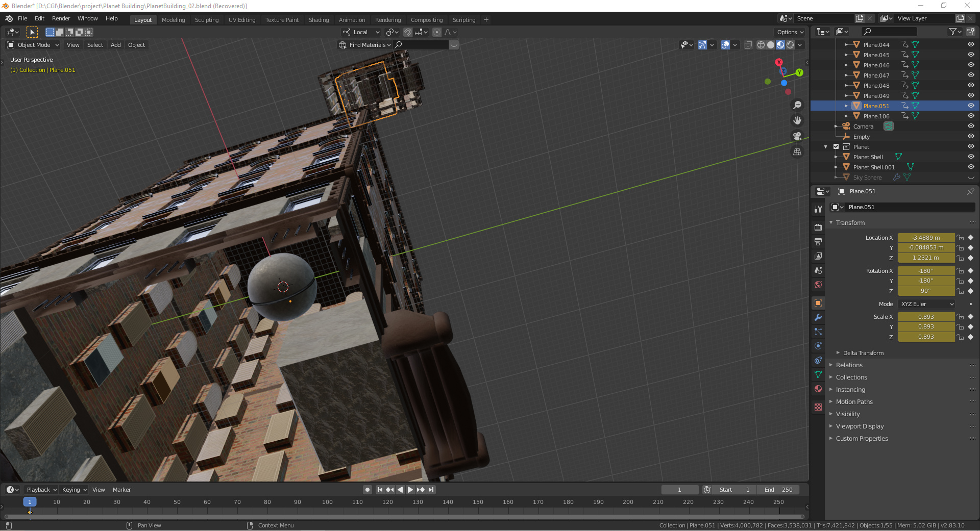The image size is (980, 531).
Task: Open the Render menu
Action: tap(61, 18)
